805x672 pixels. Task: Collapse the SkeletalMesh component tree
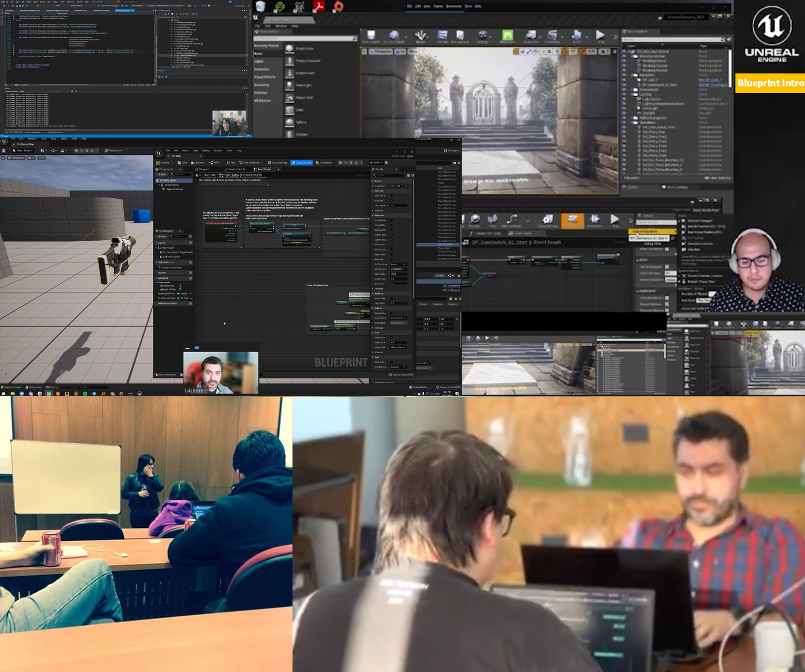(159, 185)
